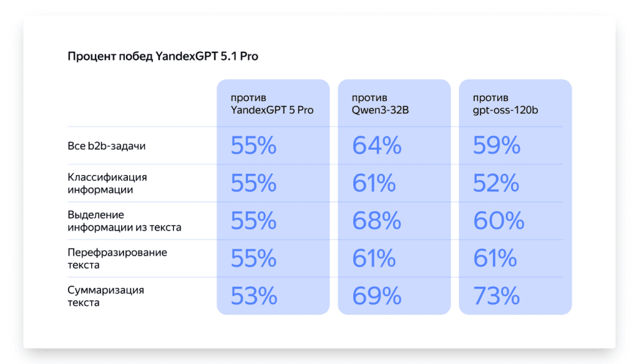Click the 52% classification value
This screenshot has height=364, width=639.
(x=496, y=183)
